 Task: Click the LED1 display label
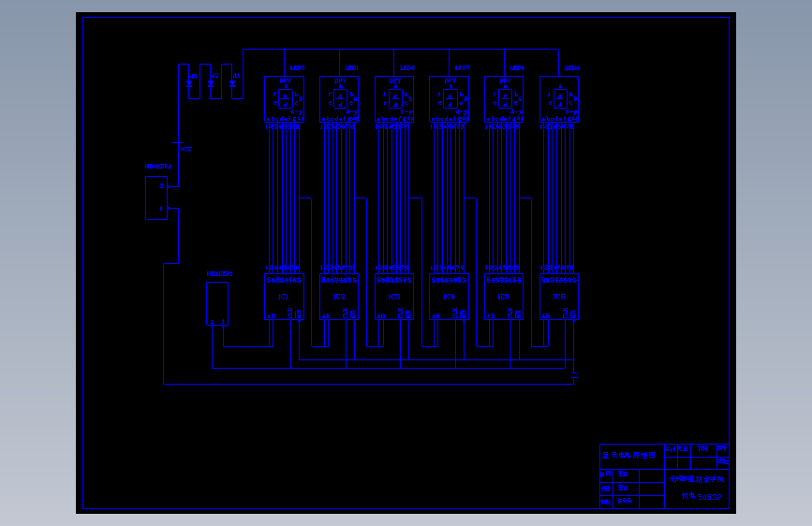point(351,68)
